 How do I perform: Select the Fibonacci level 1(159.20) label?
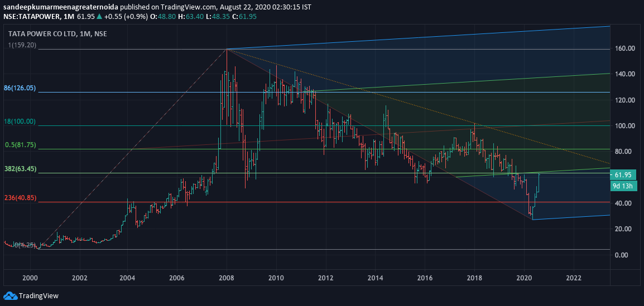click(22, 46)
